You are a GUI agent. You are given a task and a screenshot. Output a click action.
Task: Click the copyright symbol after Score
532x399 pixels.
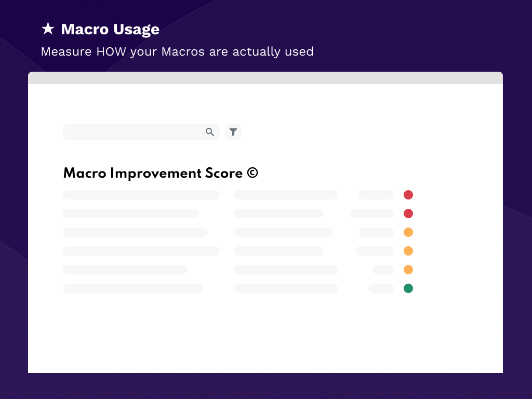(x=252, y=173)
